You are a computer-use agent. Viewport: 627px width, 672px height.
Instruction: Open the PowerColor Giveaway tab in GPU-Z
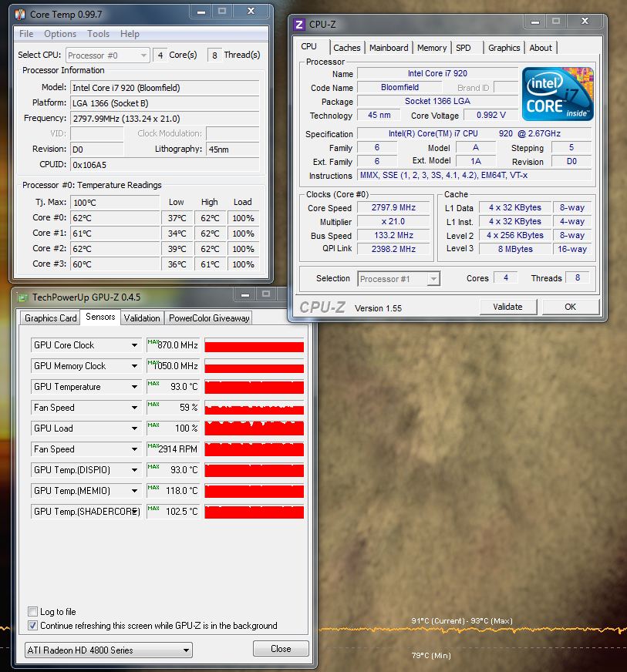(x=209, y=318)
